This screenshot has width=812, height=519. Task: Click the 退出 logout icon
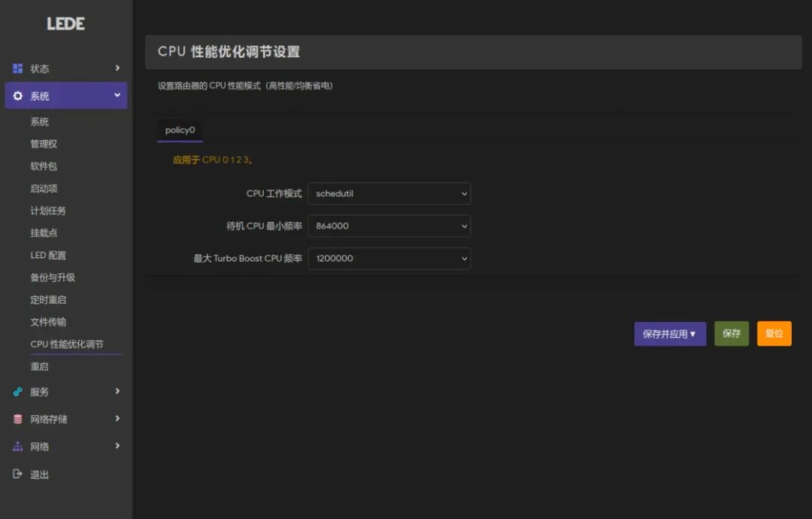point(17,474)
